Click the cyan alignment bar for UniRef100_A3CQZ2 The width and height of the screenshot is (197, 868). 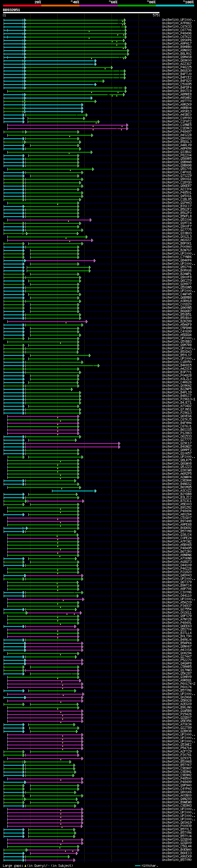tap(74, 491)
